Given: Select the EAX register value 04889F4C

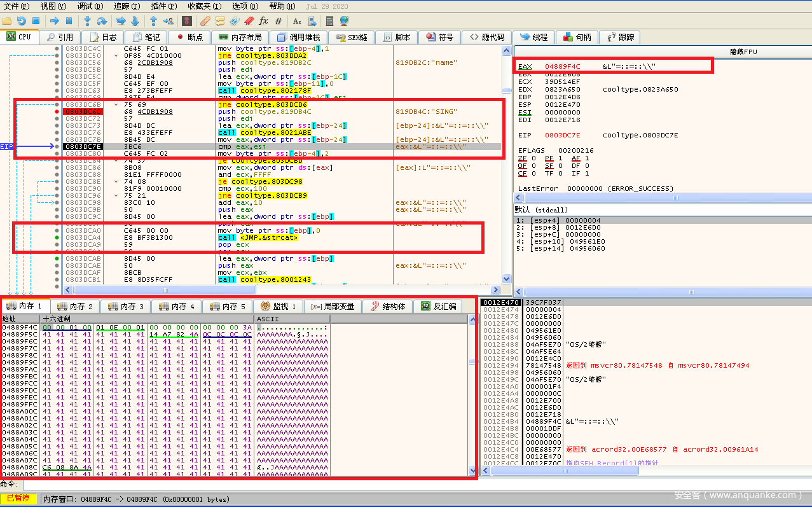Looking at the screenshot, I should (x=562, y=67).
